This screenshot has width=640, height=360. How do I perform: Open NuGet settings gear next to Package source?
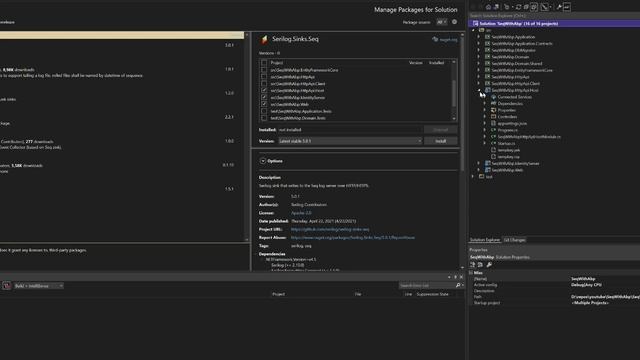pos(454,22)
